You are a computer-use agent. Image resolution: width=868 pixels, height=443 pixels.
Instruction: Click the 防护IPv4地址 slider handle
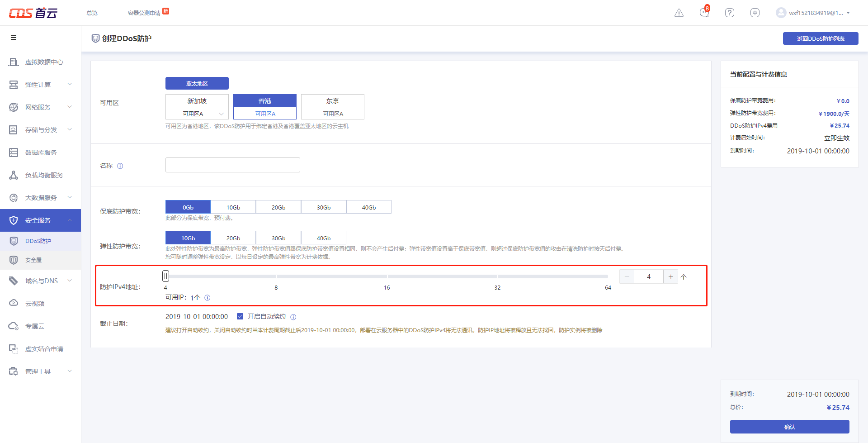166,276
